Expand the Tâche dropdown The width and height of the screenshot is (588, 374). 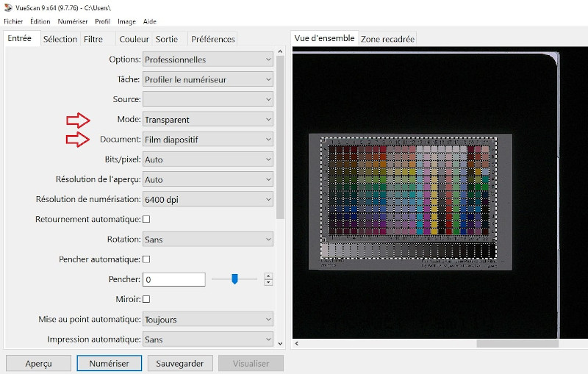click(x=207, y=79)
